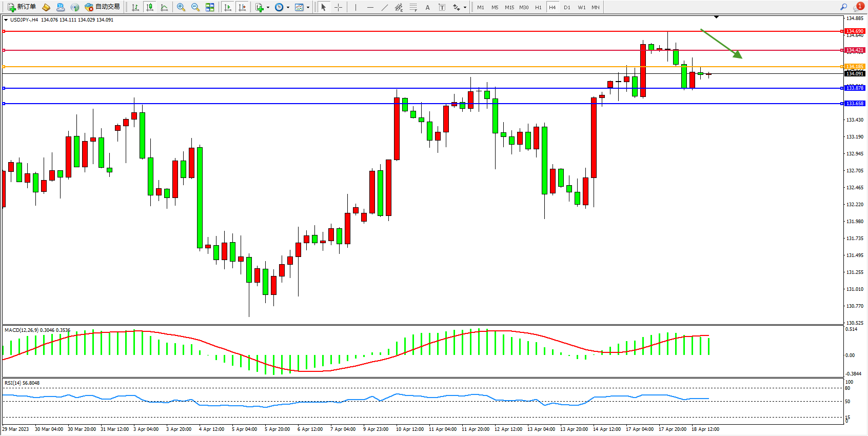This screenshot has height=436, width=868.
Task: Select the text label A tool
Action: pos(427,7)
